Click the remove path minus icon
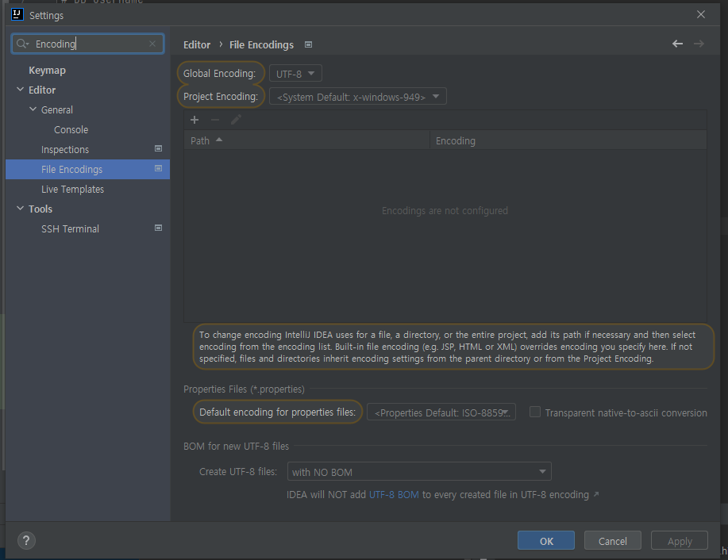The height and width of the screenshot is (560, 728). pyautogui.click(x=215, y=120)
